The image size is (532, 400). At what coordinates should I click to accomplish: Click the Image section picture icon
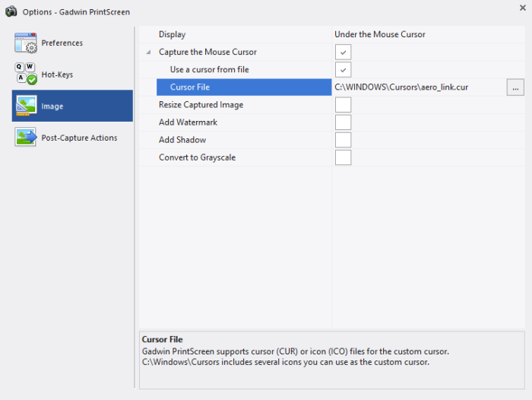[26, 106]
